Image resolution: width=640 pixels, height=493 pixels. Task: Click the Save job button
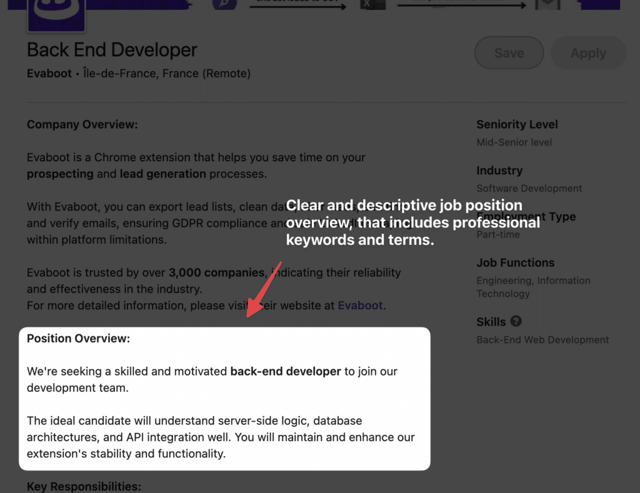coord(509,53)
